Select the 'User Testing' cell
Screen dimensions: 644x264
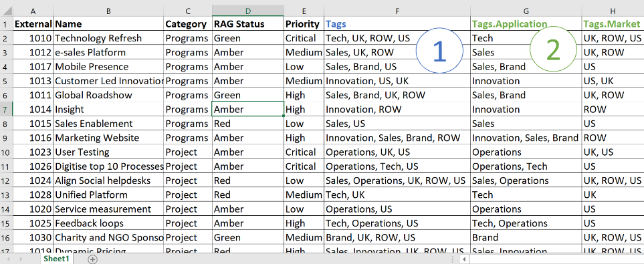click(108, 152)
